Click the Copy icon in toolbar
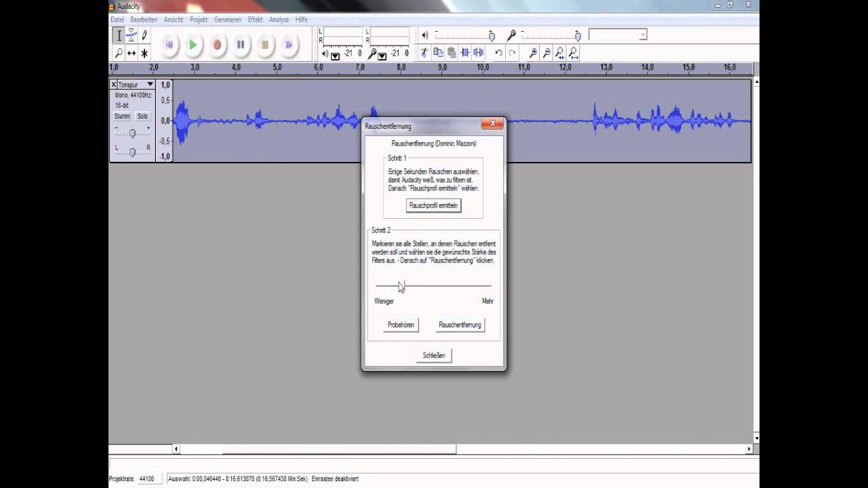Viewport: 868px width, 488px height. pyautogui.click(x=438, y=52)
